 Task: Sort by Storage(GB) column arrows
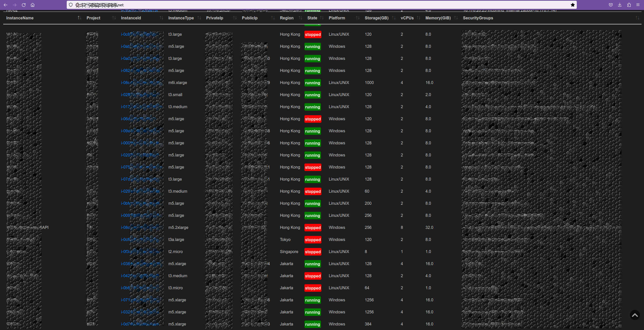click(x=394, y=18)
